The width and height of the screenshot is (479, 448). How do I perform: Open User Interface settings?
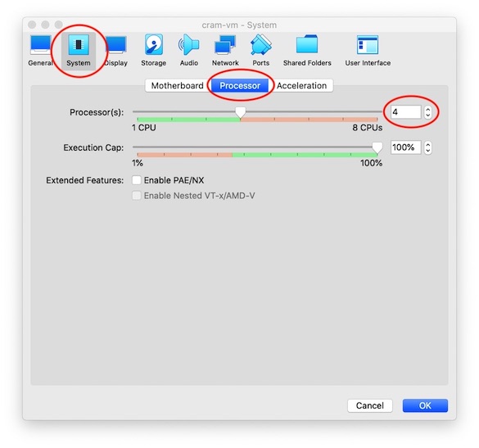coord(368,51)
